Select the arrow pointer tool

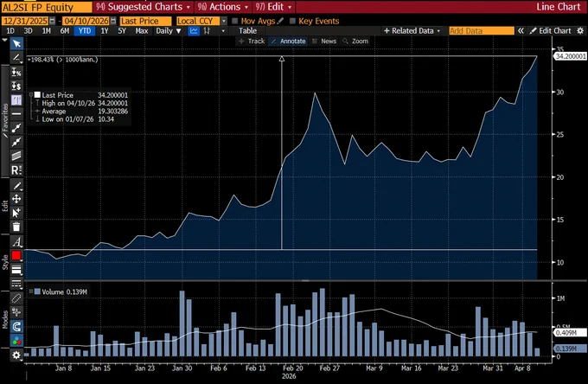(x=16, y=44)
